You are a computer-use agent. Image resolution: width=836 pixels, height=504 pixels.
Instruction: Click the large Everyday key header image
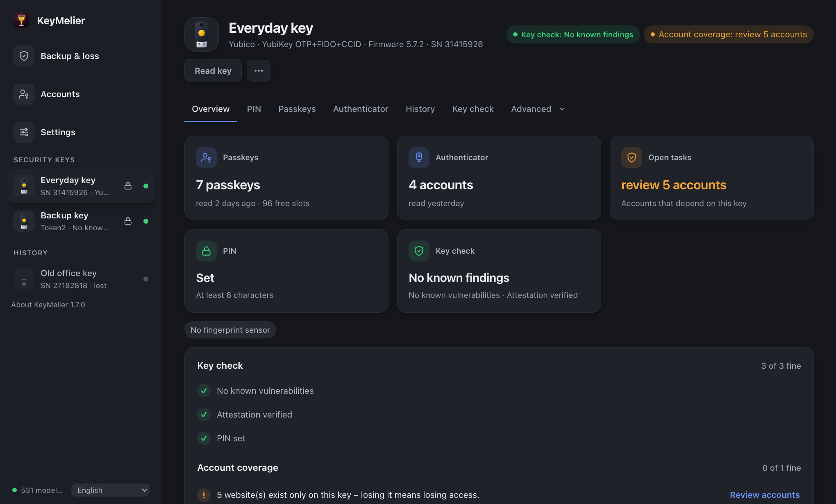coord(202,34)
